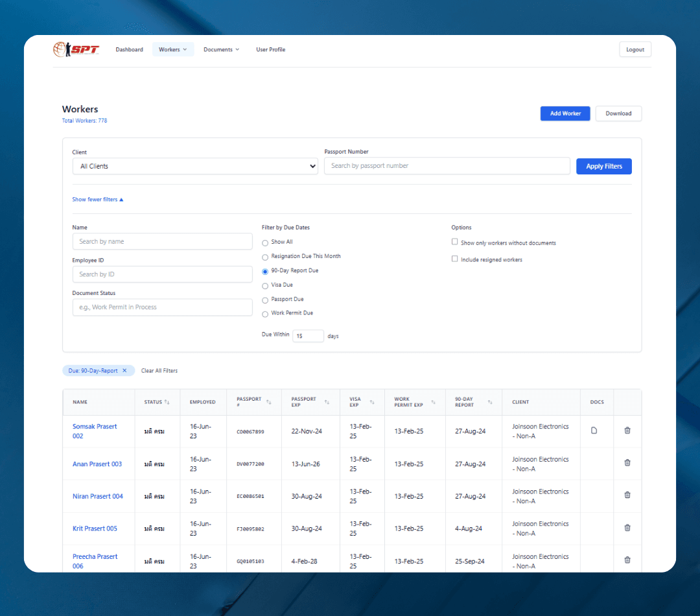700x616 pixels.
Task: Delete the Niran Prasert 004 row
Action: tap(627, 495)
